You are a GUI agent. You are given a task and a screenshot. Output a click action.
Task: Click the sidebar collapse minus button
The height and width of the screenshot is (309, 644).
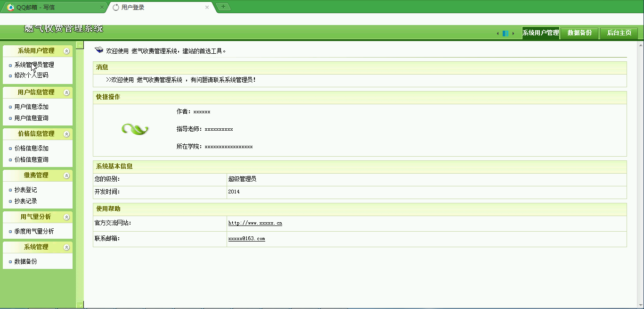click(x=80, y=45)
